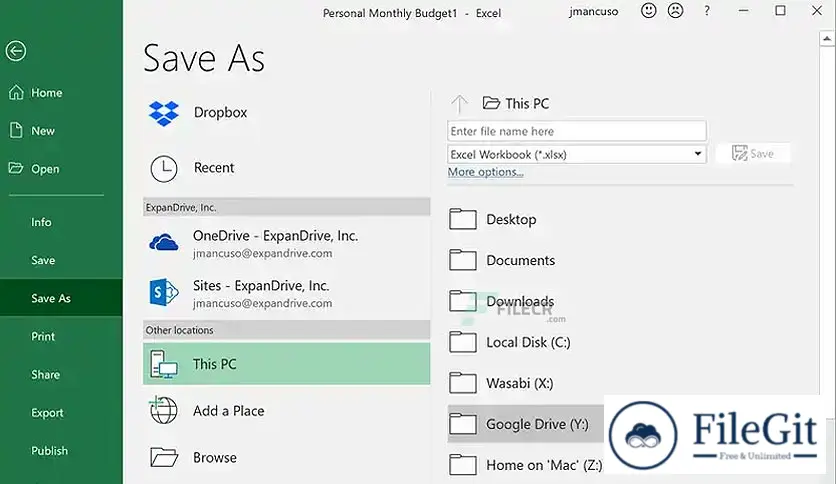Click the Documents folder icon

[x=463, y=260]
